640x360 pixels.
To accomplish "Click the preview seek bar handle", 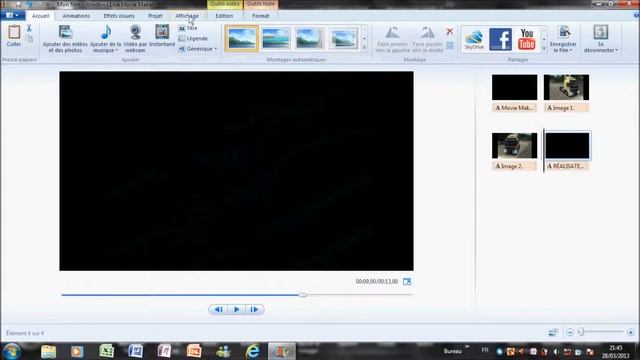I will (302, 295).
